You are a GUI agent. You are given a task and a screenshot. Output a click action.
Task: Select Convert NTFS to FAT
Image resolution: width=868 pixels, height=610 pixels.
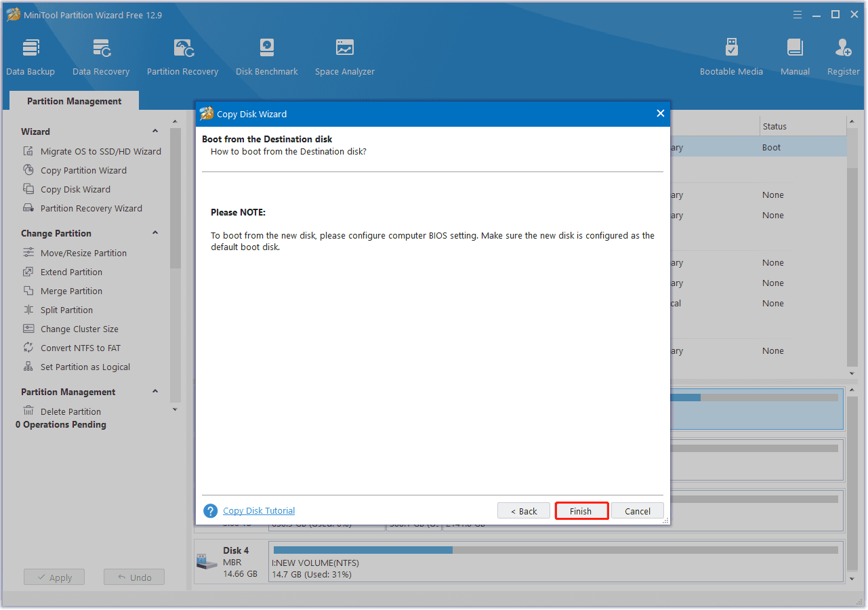81,348
